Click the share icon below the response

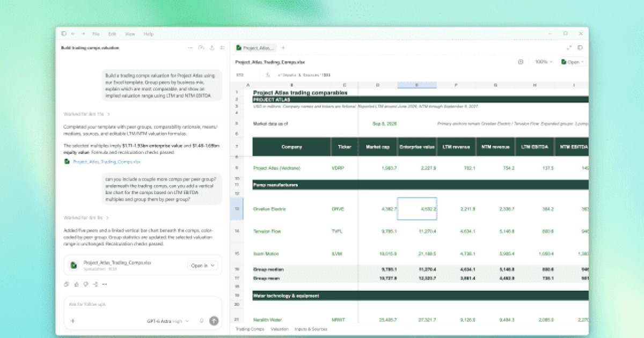point(95,284)
